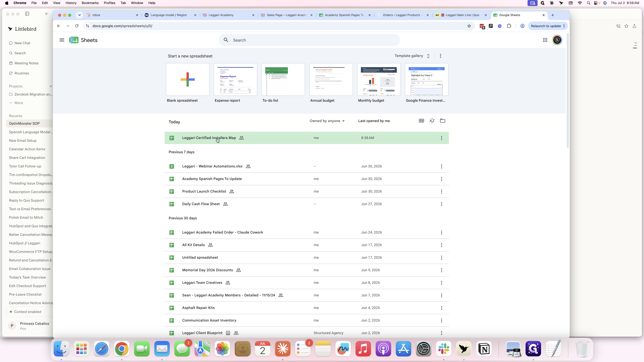
Task: Expand the Template gallery
Action: [x=412, y=56]
